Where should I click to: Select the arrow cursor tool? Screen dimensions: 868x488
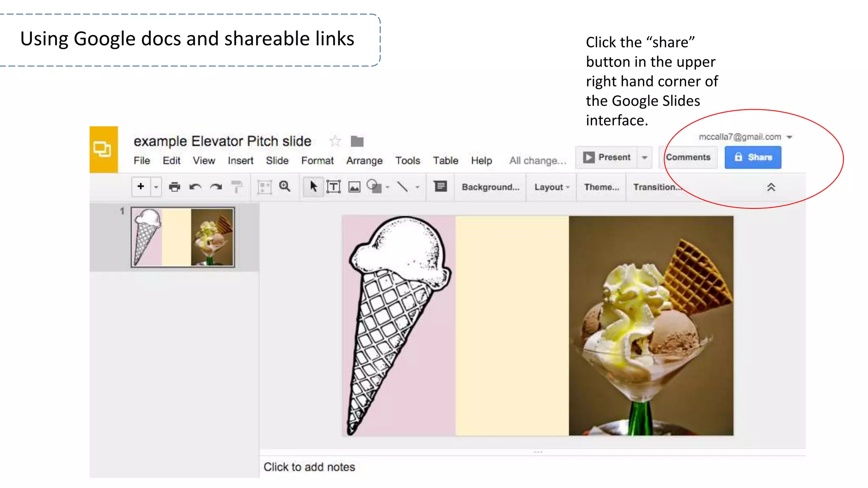pyautogui.click(x=313, y=187)
